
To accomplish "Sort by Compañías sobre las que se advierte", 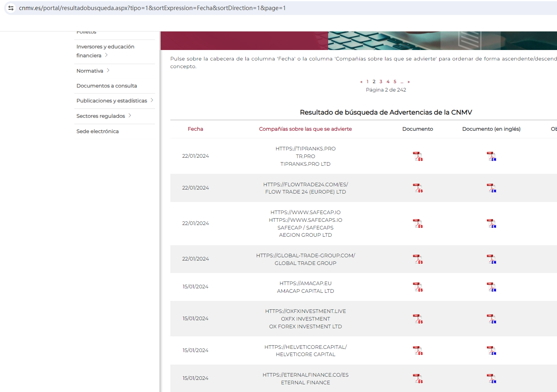I will coord(306,129).
